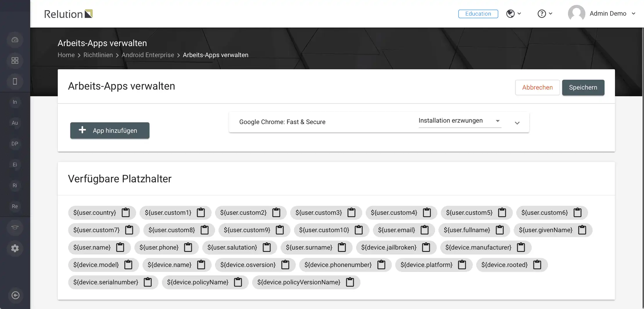The image size is (644, 309).
Task: Collapse sidebar with the back arrow icon
Action: [x=15, y=295]
